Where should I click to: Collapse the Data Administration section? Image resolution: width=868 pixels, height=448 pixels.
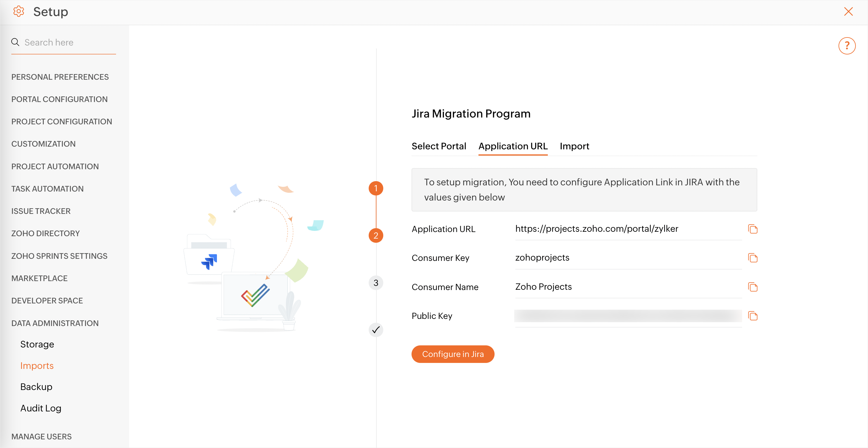pos(55,323)
